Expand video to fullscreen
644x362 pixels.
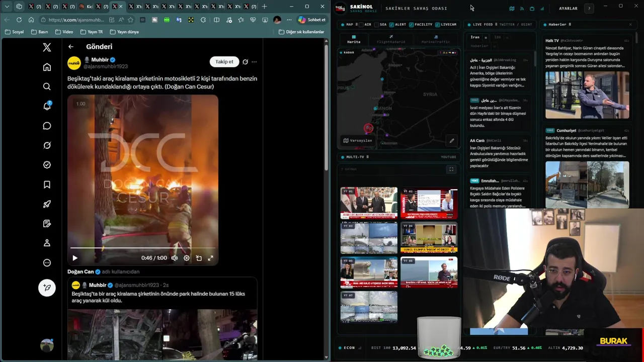[210, 258]
